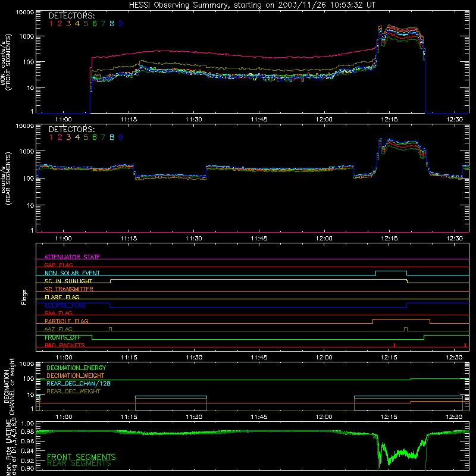Select detector 6 legend in rear segments plot

95,137
